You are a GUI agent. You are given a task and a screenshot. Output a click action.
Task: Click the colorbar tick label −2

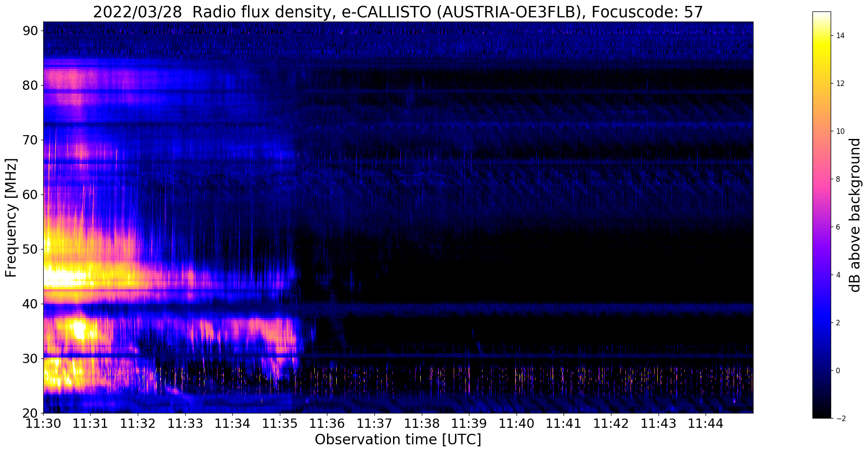pyautogui.click(x=840, y=419)
